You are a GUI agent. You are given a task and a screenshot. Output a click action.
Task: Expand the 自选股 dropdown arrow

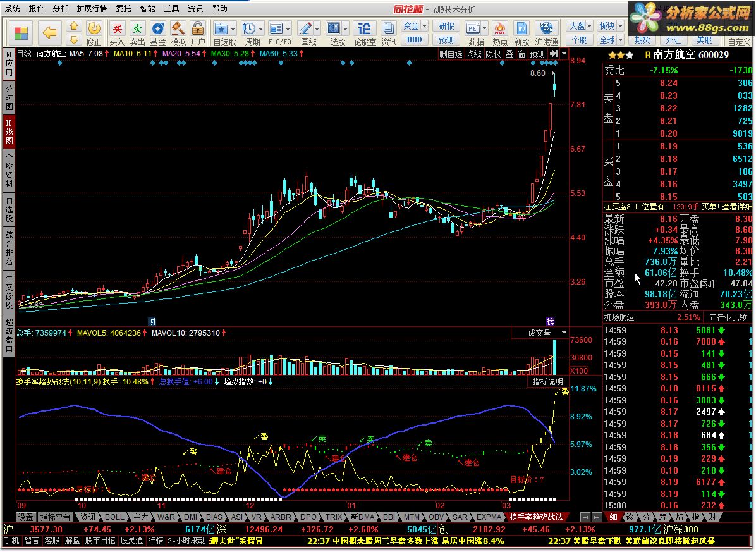tap(233, 28)
